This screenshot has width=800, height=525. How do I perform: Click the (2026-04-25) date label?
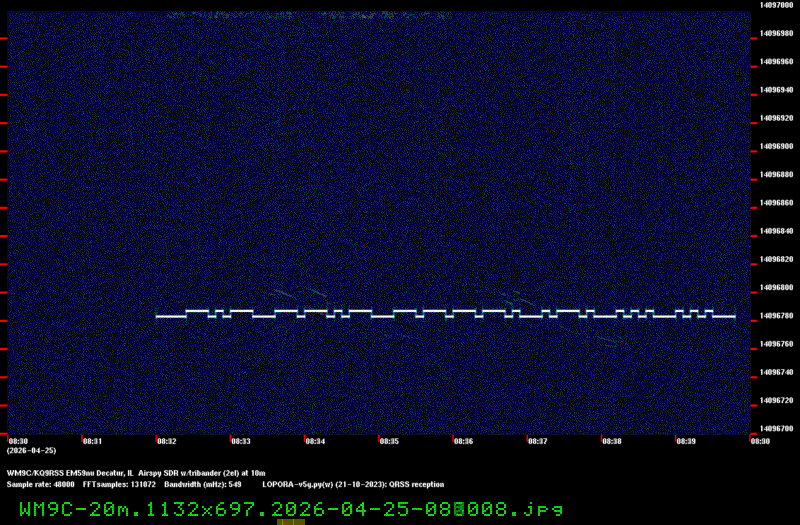pos(32,451)
